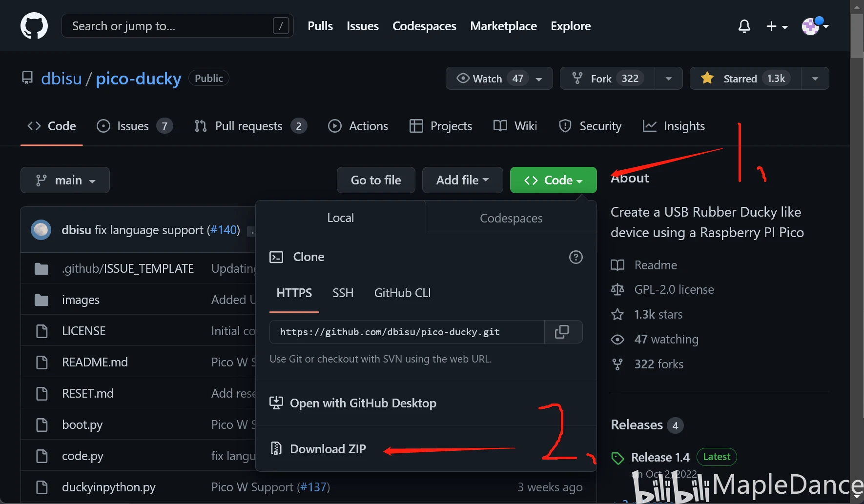864x504 pixels.
Task: Open the plus create-new menu
Action: pyautogui.click(x=777, y=26)
